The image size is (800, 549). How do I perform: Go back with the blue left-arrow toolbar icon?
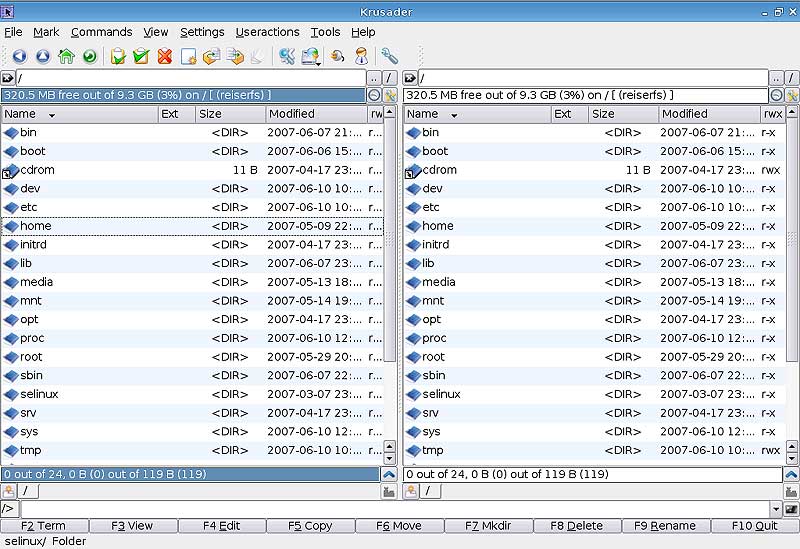[19, 56]
